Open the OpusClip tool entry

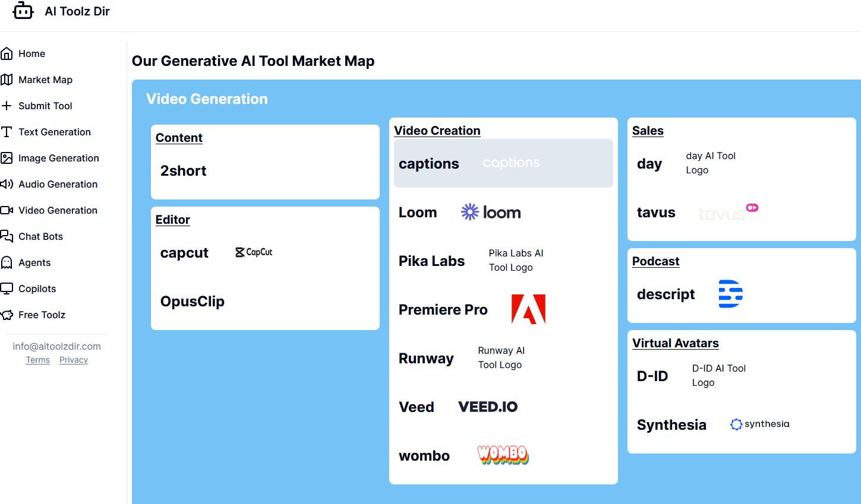pyautogui.click(x=193, y=301)
